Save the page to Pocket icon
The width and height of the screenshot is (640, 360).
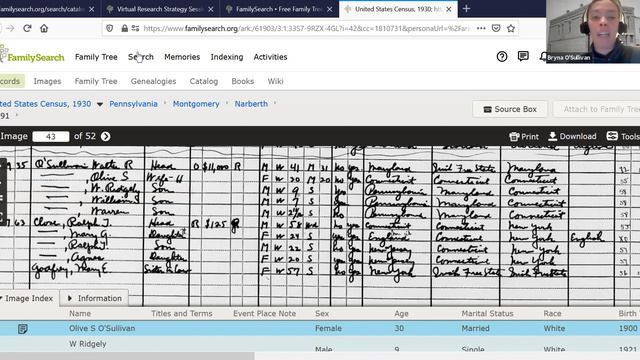pos(496,28)
